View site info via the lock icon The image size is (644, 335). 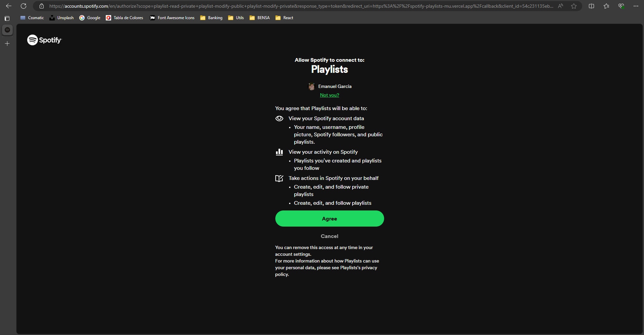tap(42, 6)
